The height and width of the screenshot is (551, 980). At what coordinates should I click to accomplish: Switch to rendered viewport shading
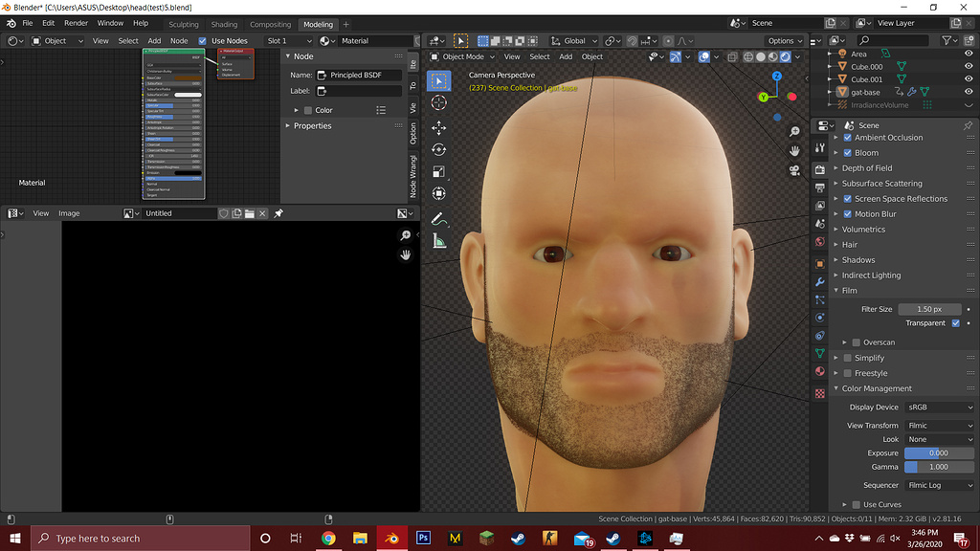[x=785, y=56]
